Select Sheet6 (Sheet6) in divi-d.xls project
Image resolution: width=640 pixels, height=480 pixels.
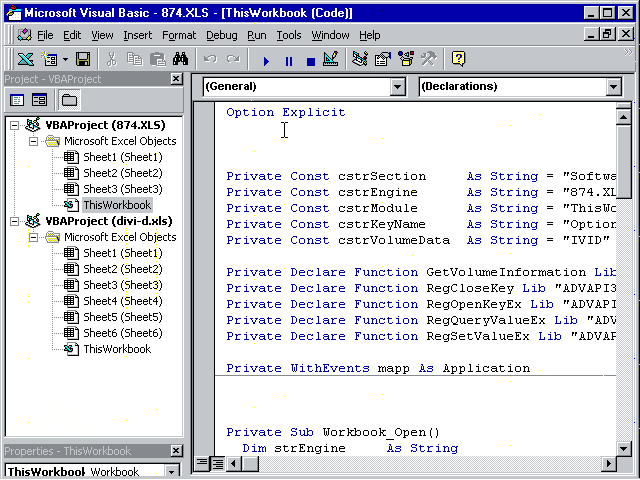pyautogui.click(x=122, y=333)
